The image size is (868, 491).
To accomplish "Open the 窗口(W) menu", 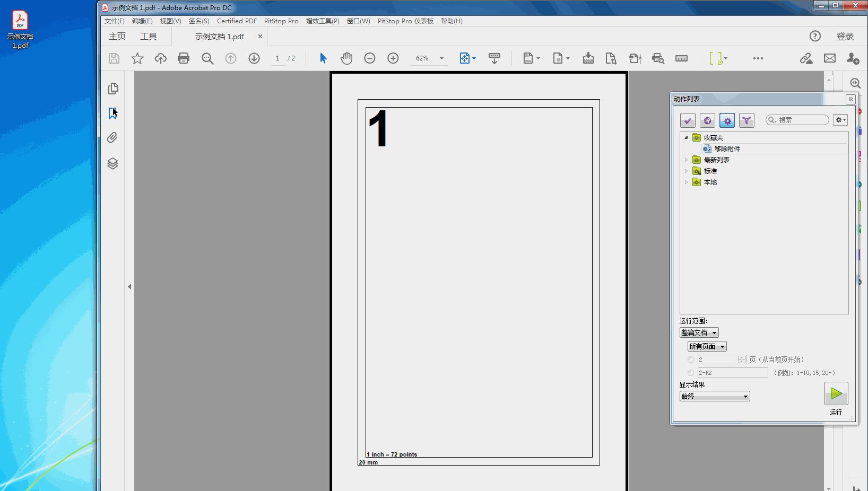I will [x=359, y=21].
